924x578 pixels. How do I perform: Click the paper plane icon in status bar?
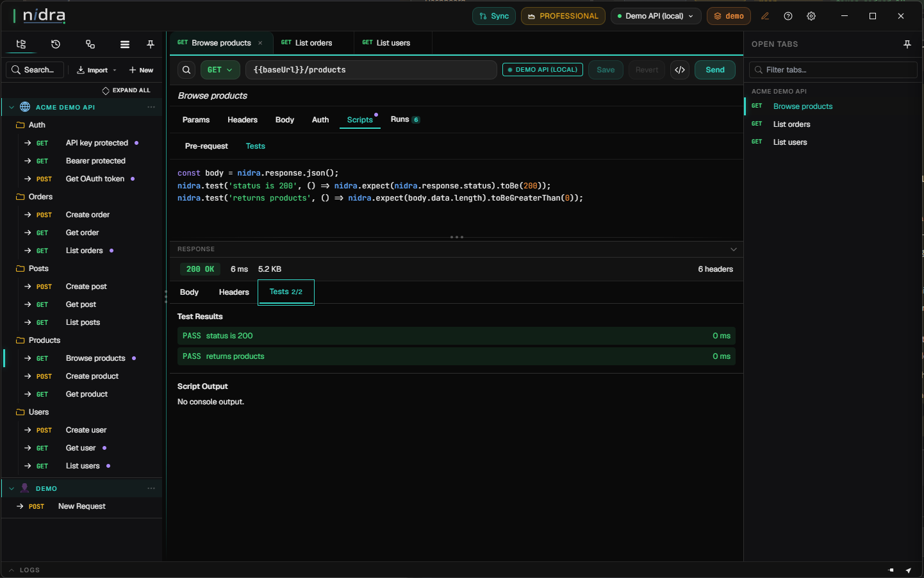pos(908,570)
